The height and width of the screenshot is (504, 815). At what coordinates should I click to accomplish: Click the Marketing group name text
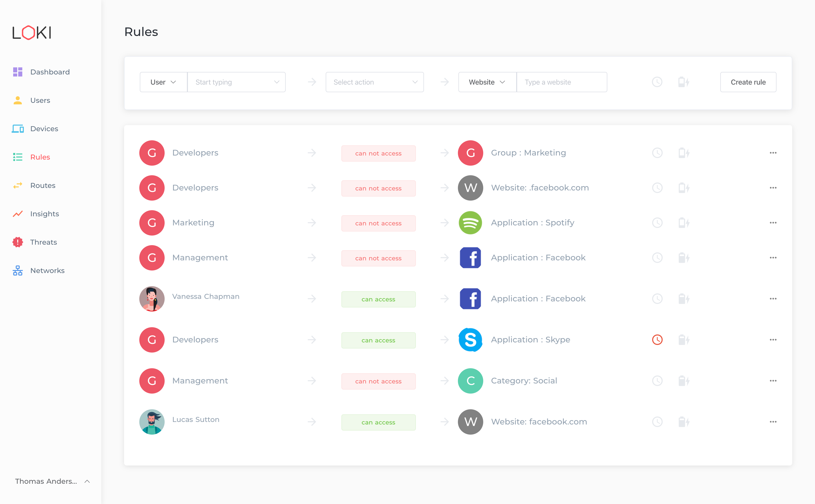pyautogui.click(x=193, y=223)
